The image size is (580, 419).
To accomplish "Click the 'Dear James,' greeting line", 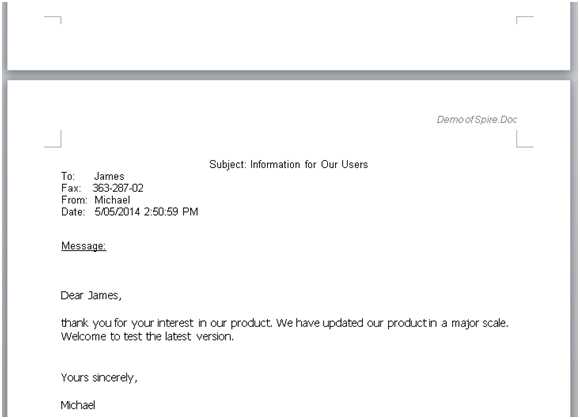I will tap(91, 295).
